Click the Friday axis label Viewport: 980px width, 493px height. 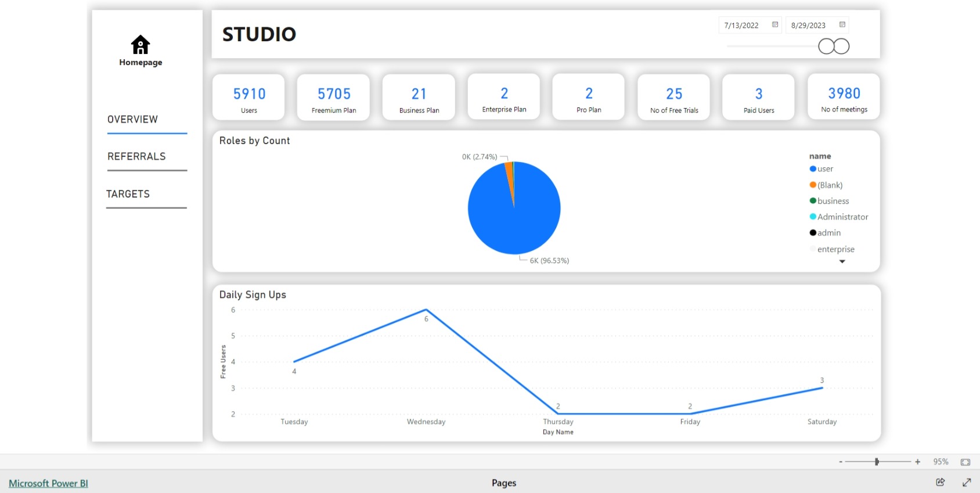690,422
